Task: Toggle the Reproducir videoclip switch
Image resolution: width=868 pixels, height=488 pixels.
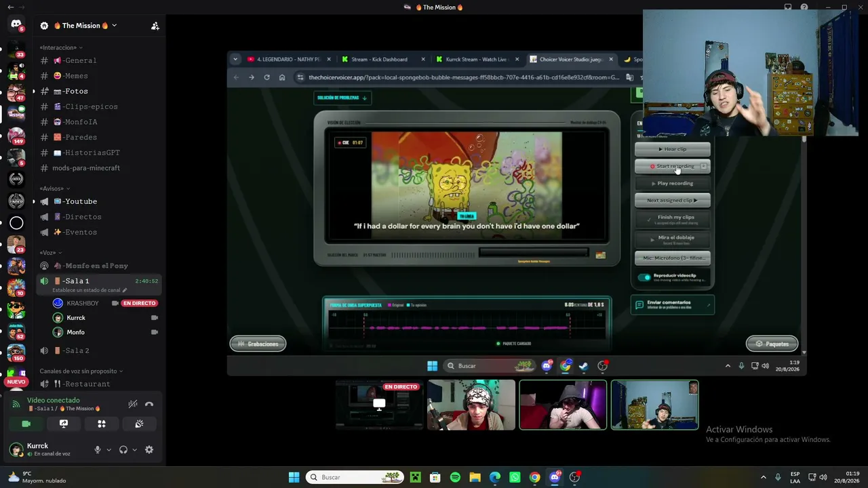Action: (644, 277)
